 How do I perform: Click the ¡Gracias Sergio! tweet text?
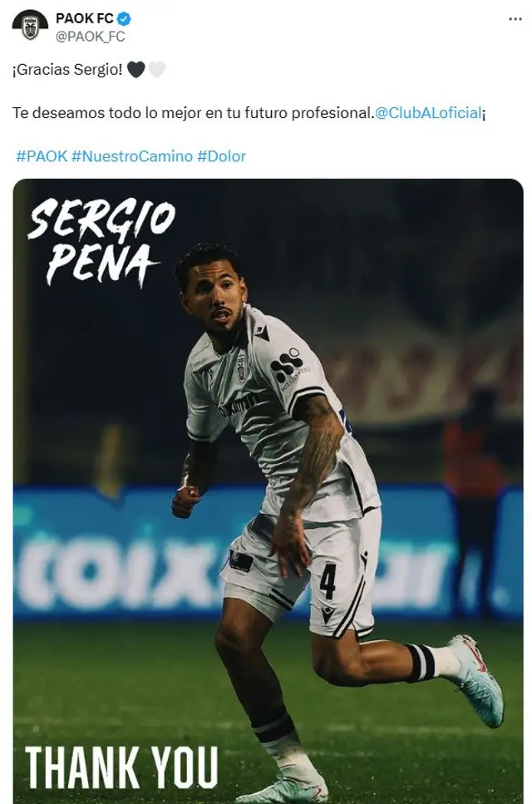67,69
